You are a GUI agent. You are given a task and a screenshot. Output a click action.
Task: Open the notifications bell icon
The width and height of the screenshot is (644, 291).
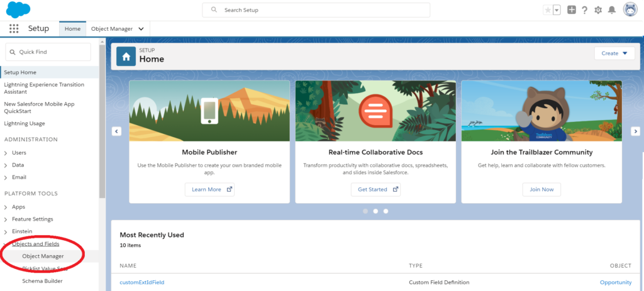click(611, 10)
